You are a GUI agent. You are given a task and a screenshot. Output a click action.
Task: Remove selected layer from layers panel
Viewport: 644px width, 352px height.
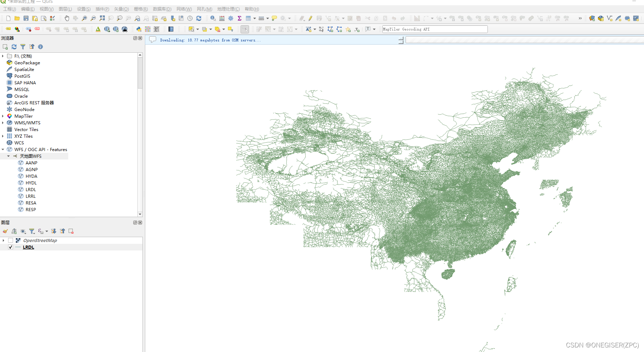pos(71,231)
